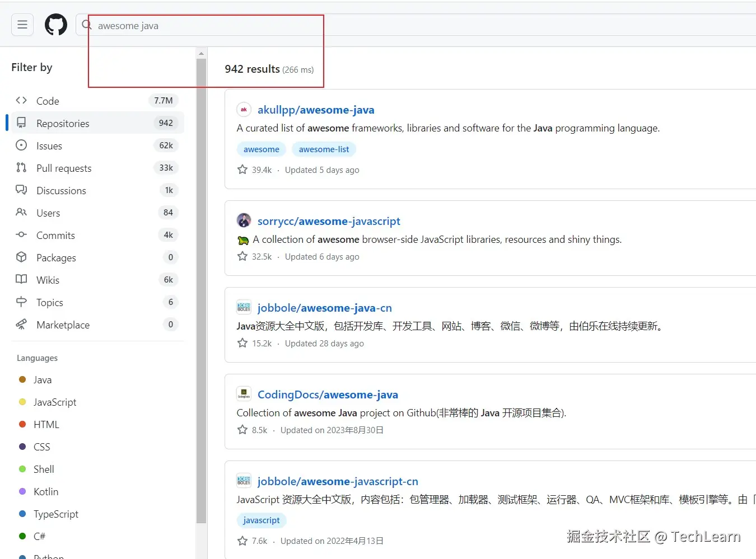Open CodingDocs/awesome-java repository
The height and width of the screenshot is (559, 756).
coord(328,394)
